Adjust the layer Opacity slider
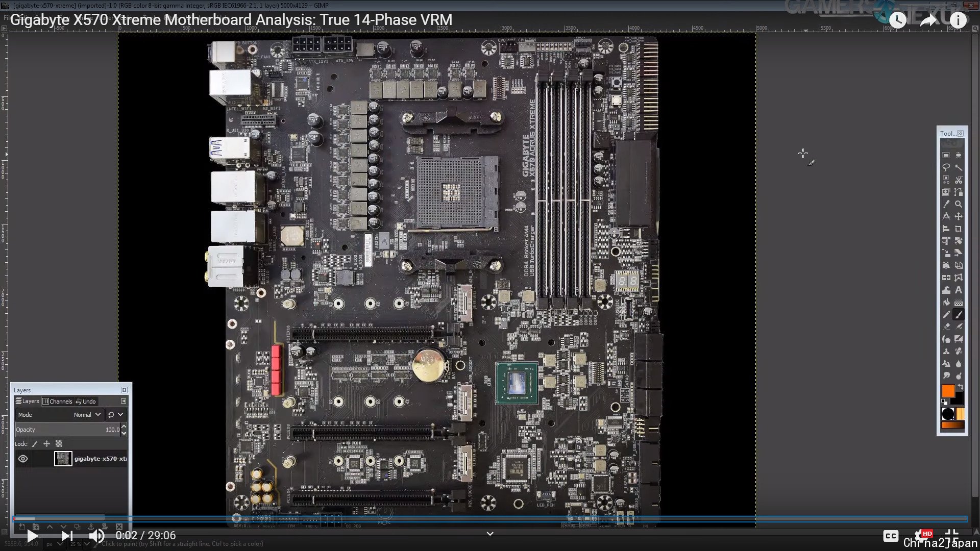Screen dimensions: 980x551 [x=67, y=430]
